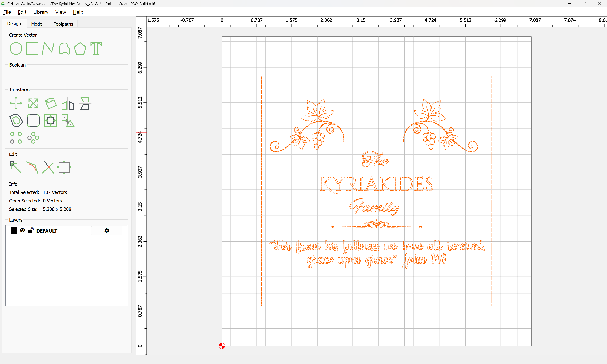Select the Polygon vector tool
607x364 pixels.
pos(80,48)
